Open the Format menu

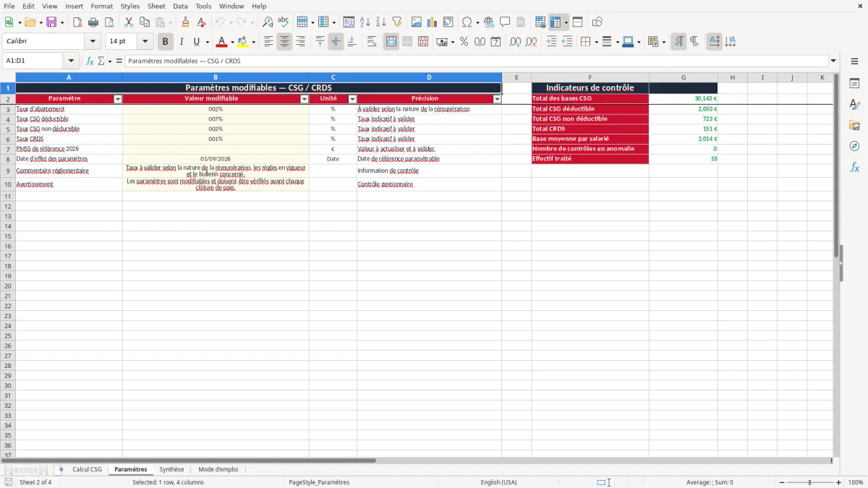(102, 6)
